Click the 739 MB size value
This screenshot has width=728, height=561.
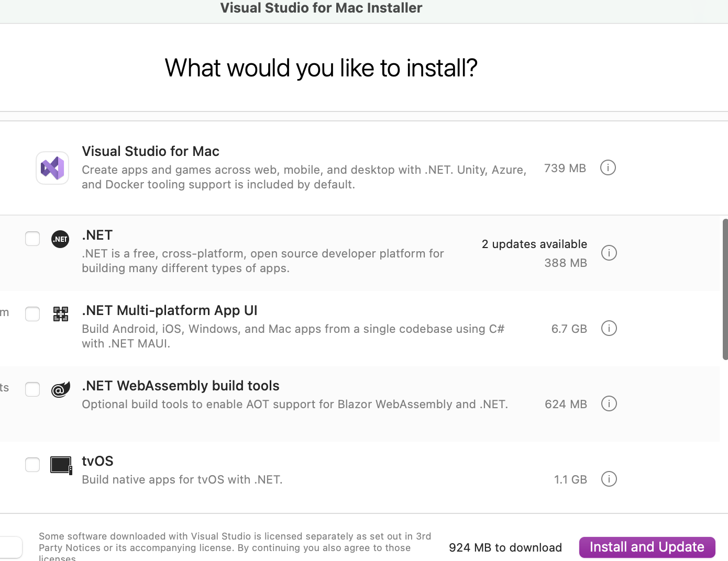tap(565, 168)
